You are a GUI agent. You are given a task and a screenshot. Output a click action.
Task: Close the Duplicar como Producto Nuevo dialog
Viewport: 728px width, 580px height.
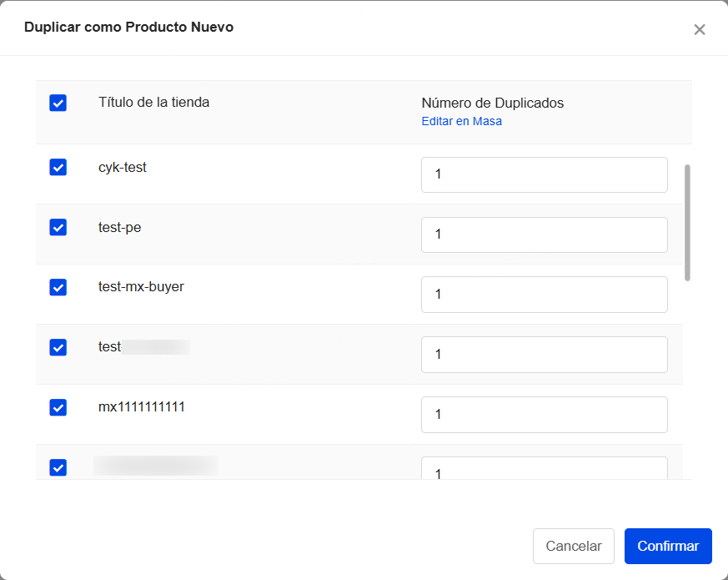point(699,30)
